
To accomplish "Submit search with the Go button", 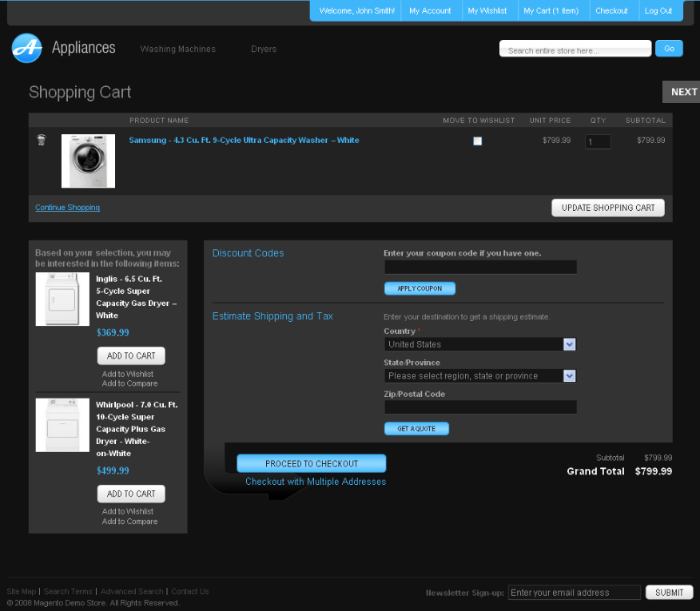I will pos(669,48).
